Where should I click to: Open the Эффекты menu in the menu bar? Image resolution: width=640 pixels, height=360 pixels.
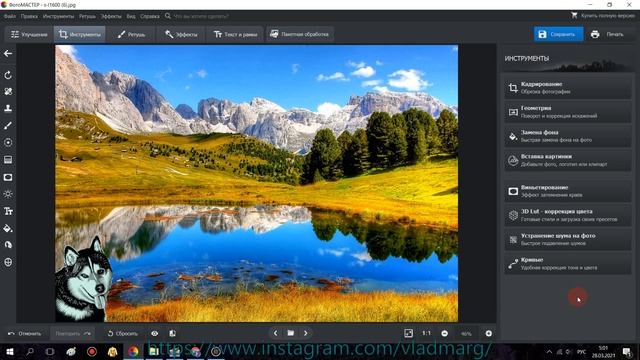pyautogui.click(x=111, y=16)
